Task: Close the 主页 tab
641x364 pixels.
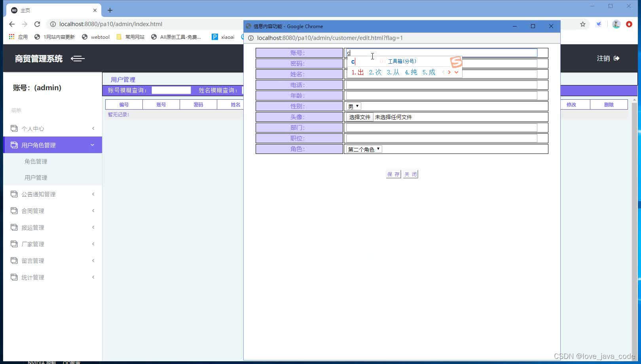Action: [x=95, y=10]
